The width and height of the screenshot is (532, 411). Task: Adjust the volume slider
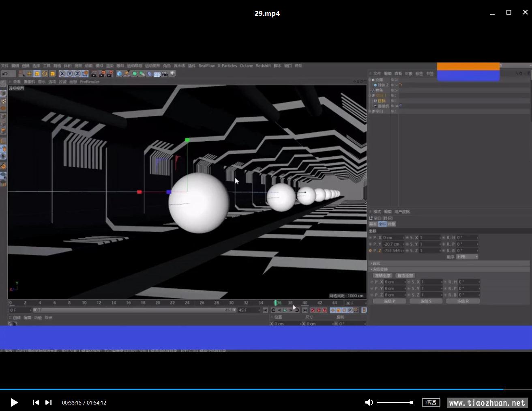(395, 402)
